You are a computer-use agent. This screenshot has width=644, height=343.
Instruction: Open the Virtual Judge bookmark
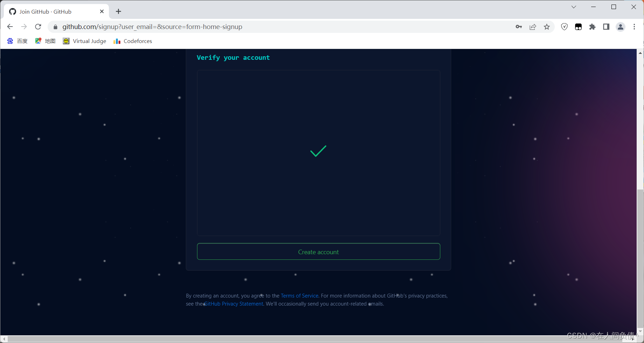click(84, 41)
